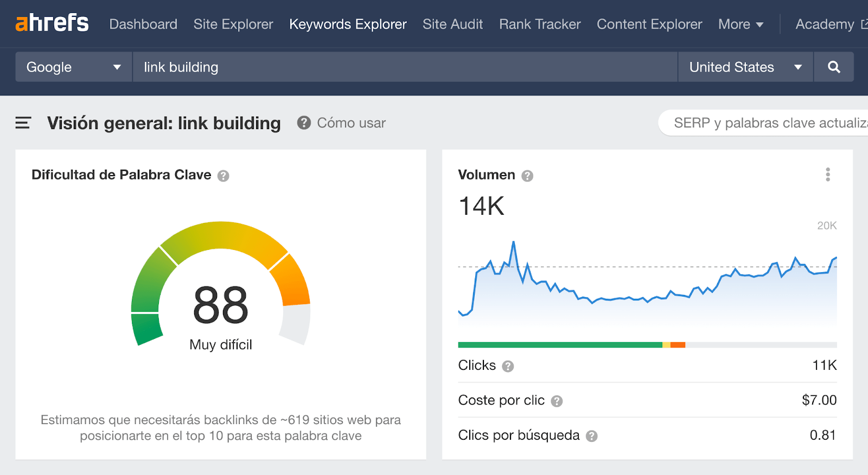Click the search magnifier button
Image resolution: width=868 pixels, height=475 pixels.
point(834,67)
